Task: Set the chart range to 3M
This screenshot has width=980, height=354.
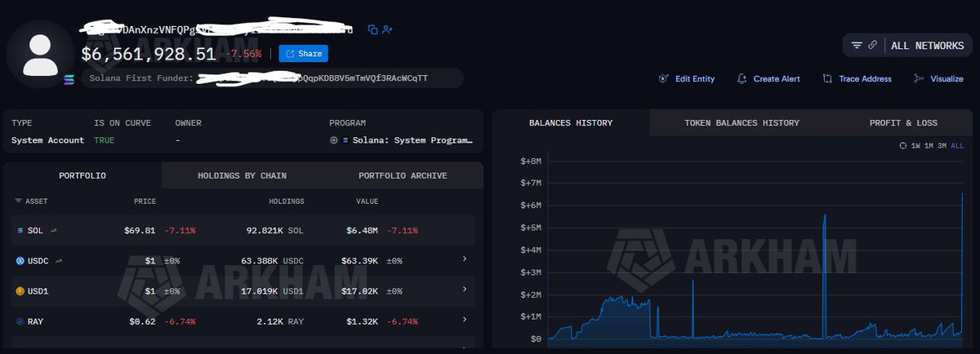Action: tap(942, 145)
